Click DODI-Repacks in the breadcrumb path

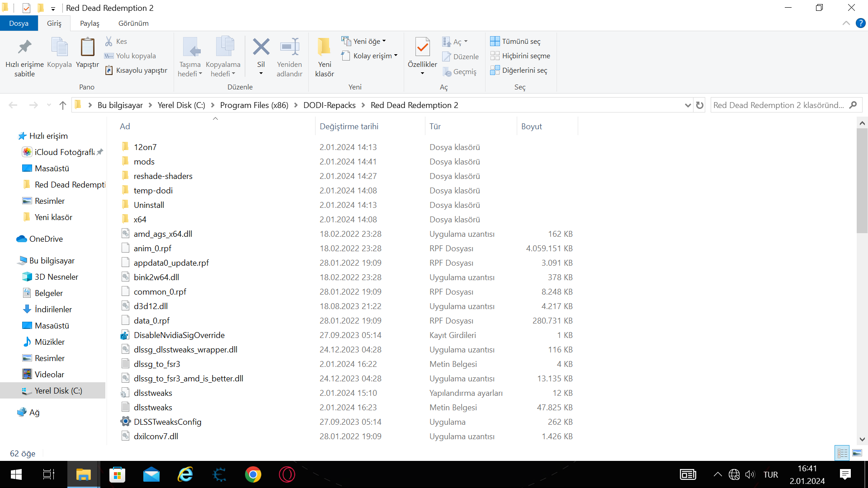pyautogui.click(x=329, y=105)
